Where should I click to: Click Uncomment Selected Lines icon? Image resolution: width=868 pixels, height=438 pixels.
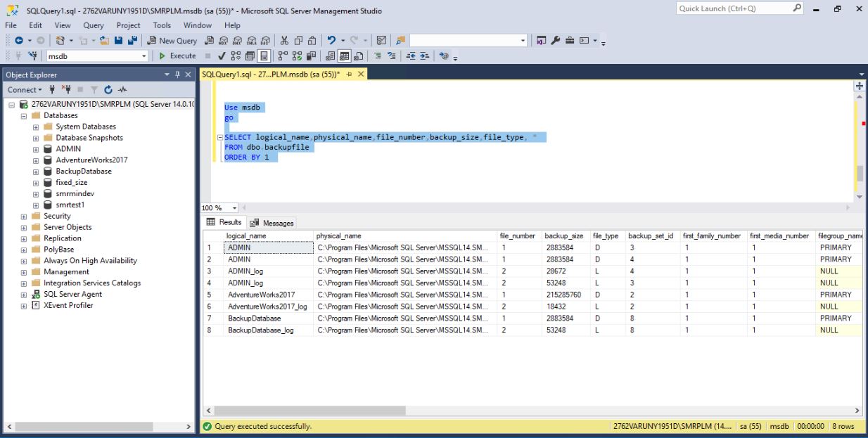click(x=392, y=56)
